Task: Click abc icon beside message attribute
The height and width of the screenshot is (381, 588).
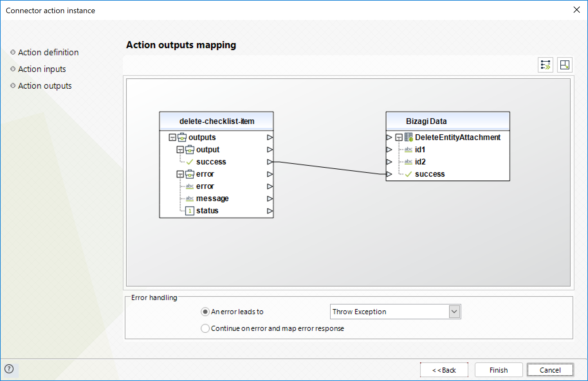Action: [x=190, y=199]
